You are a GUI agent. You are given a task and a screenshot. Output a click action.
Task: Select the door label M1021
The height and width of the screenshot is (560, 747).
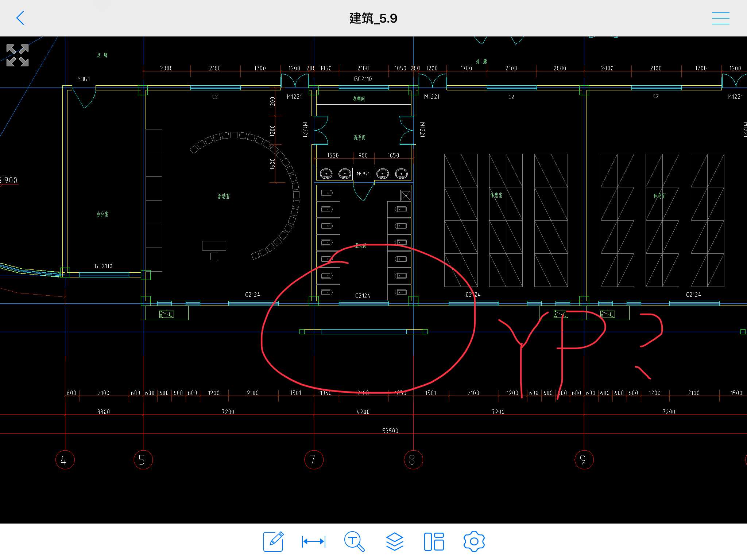tap(84, 79)
